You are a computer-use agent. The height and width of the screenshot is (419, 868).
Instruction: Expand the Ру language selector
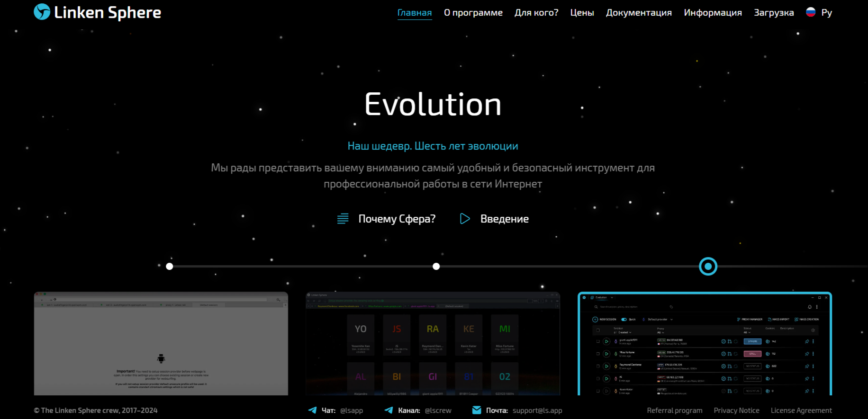826,13
